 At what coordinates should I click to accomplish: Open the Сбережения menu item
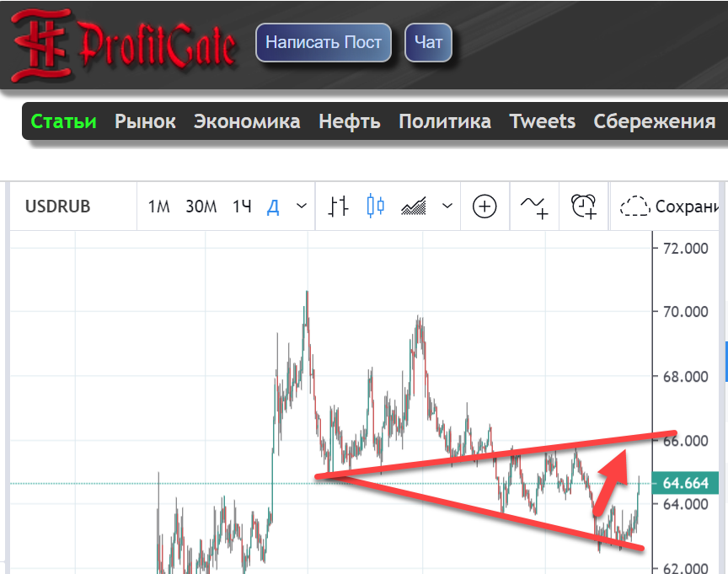654,121
